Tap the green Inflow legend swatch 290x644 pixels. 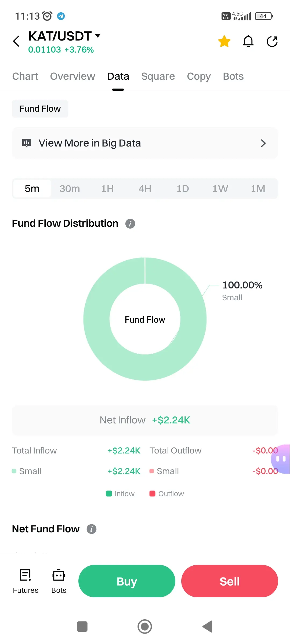(109, 494)
